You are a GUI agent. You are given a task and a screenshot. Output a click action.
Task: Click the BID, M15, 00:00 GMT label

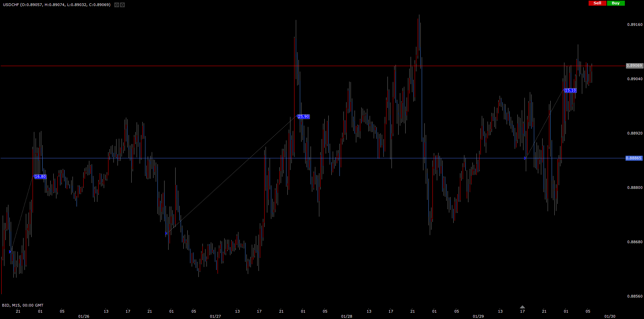pyautogui.click(x=22, y=305)
